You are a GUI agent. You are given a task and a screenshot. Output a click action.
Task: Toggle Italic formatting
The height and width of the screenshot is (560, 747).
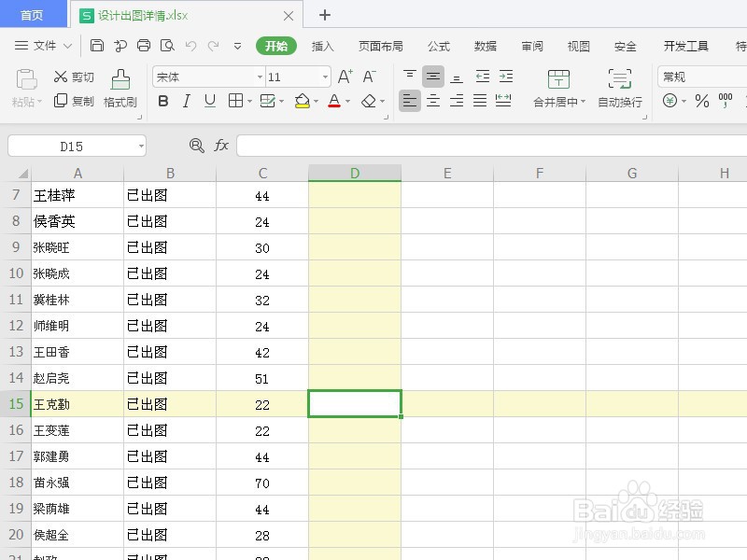(x=186, y=101)
